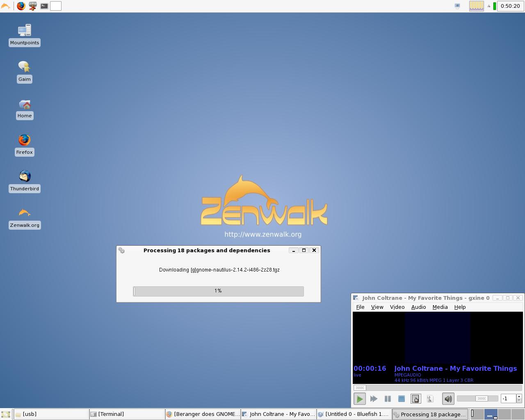Switch to Untitled 0 - Bluefish taskbar entry
The image size is (525, 420).
tap(354, 414)
